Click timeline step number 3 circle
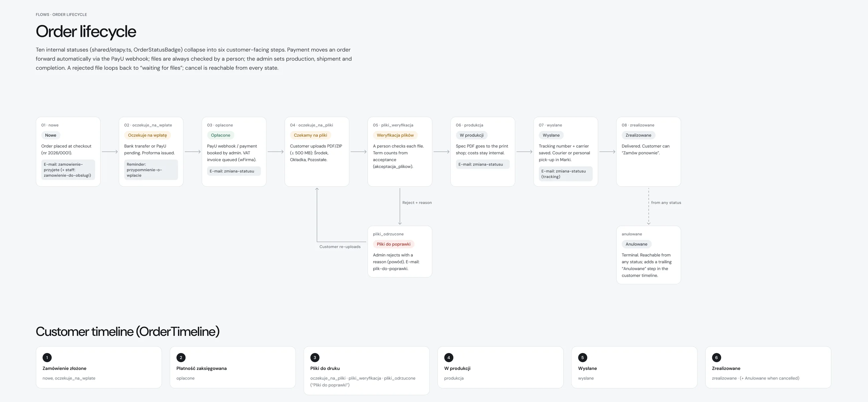 coord(315,358)
